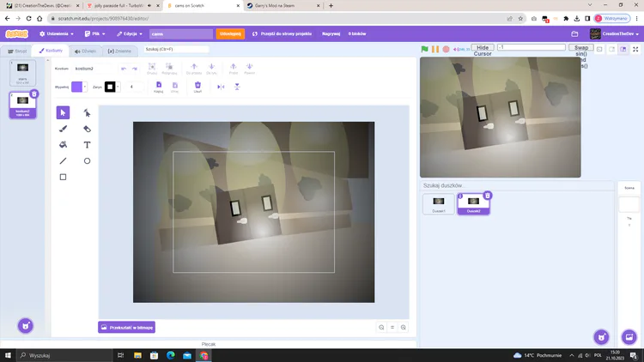Open the outline color dropdown
The width and height of the screenshot is (644, 362).
click(x=118, y=87)
